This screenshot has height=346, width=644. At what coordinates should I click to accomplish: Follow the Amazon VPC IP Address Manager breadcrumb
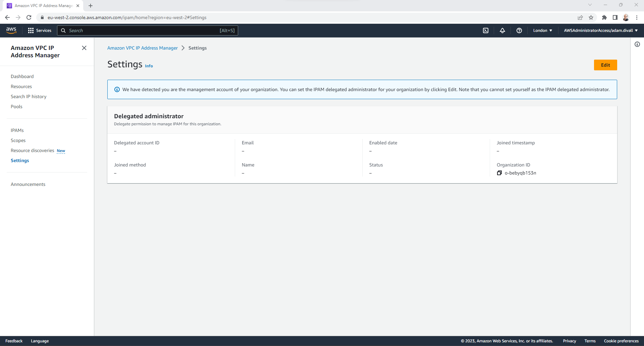pyautogui.click(x=143, y=48)
